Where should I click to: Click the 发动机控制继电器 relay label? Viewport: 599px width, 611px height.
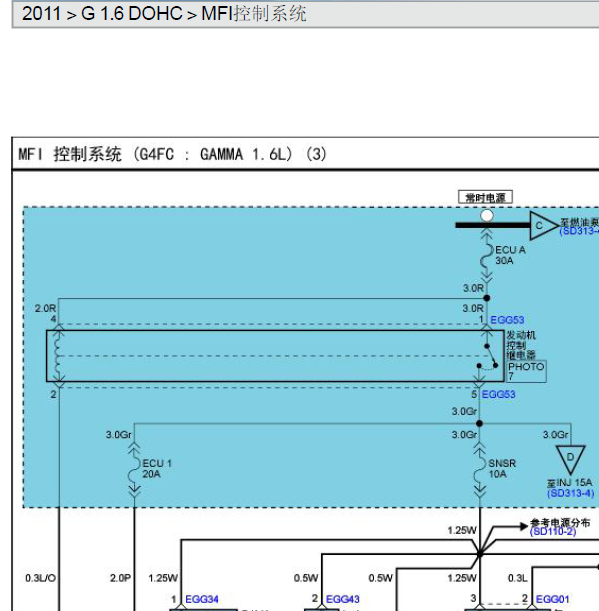click(x=521, y=345)
